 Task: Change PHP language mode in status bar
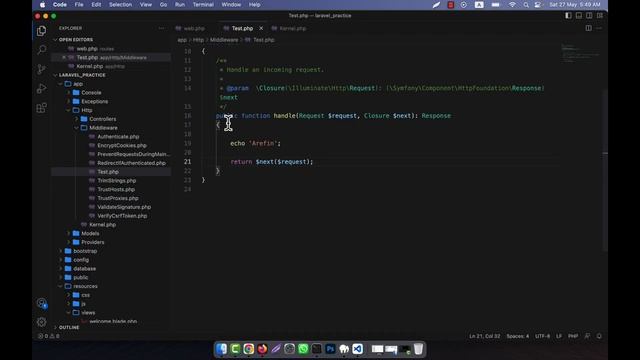(573, 336)
